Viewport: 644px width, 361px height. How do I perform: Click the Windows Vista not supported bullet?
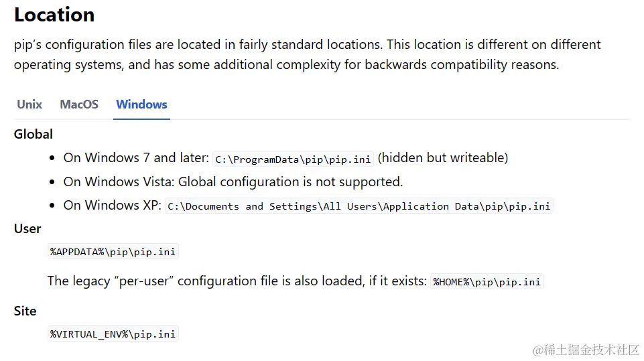click(233, 182)
